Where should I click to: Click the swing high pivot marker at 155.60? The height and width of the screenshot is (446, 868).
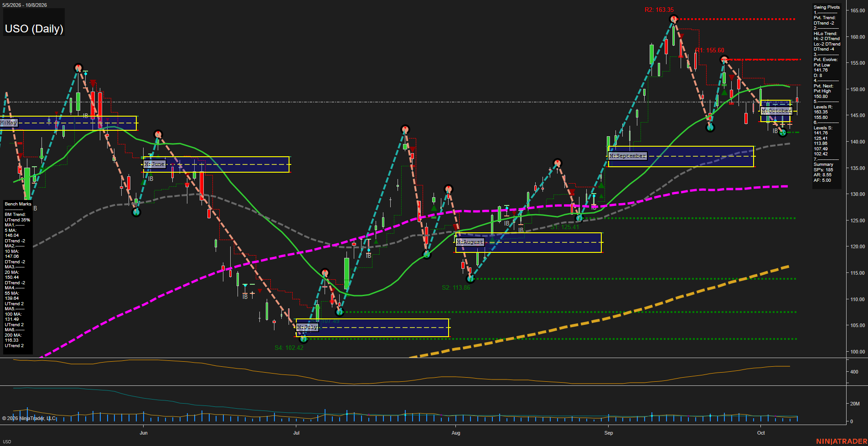point(724,60)
